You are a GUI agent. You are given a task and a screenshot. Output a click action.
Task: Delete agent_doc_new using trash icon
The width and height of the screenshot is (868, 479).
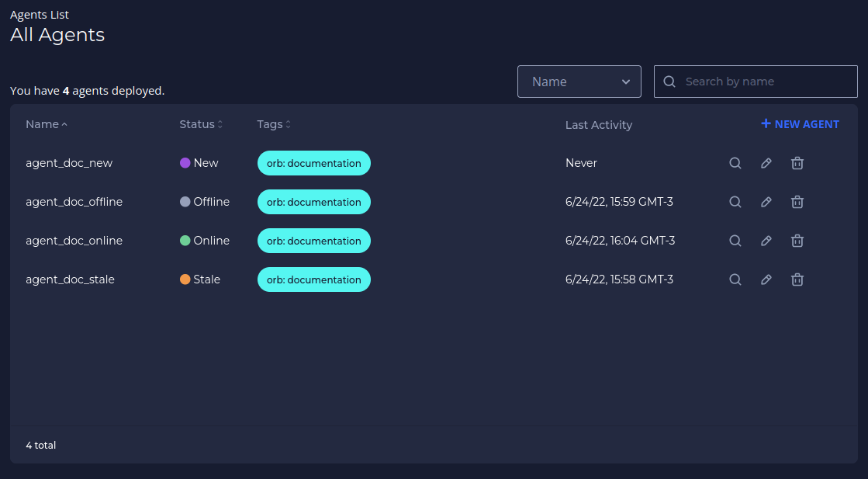(x=797, y=163)
